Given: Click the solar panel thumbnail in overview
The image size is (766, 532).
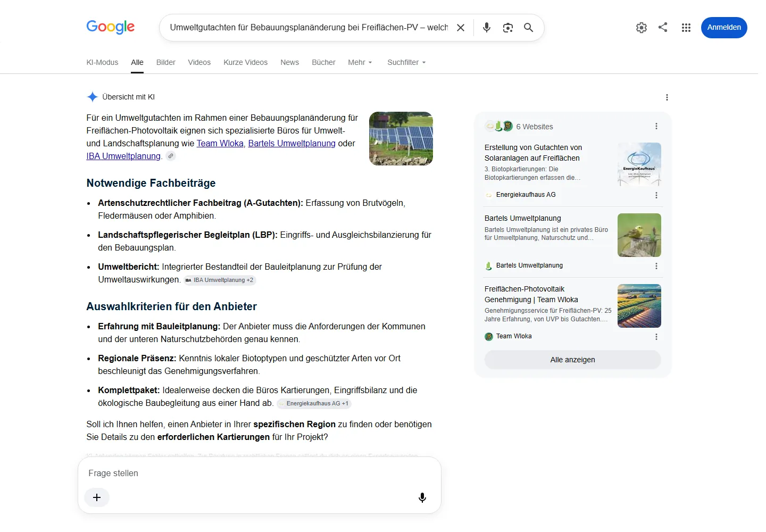Looking at the screenshot, I should 401,138.
